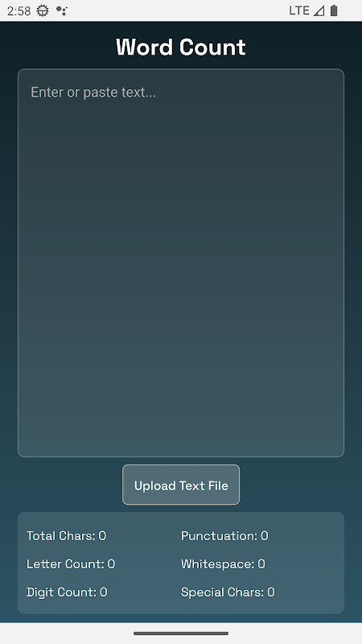This screenshot has height=644, width=362.
Task: Tap the settings gear status bar icon
Action: tap(43, 10)
